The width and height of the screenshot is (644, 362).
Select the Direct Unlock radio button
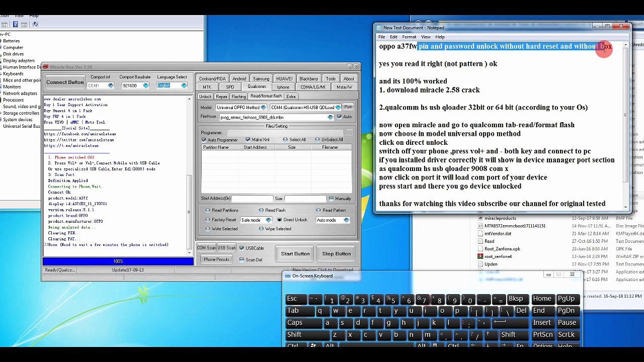279,220
